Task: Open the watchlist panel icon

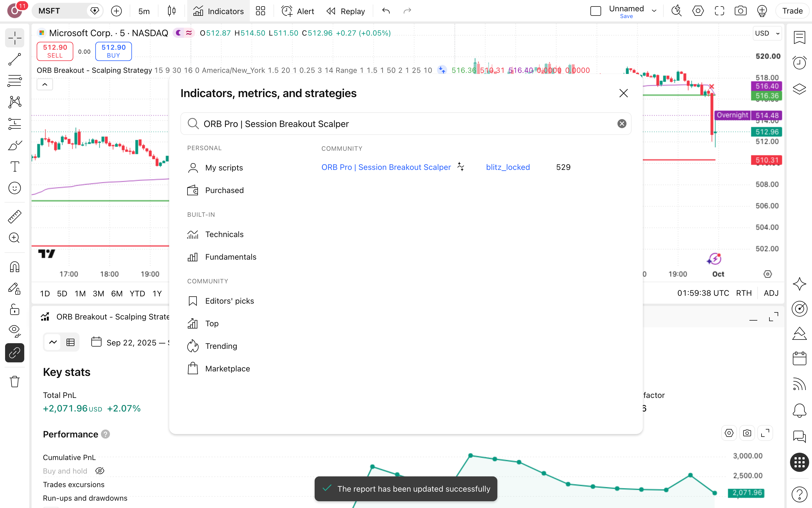Action: click(x=799, y=37)
